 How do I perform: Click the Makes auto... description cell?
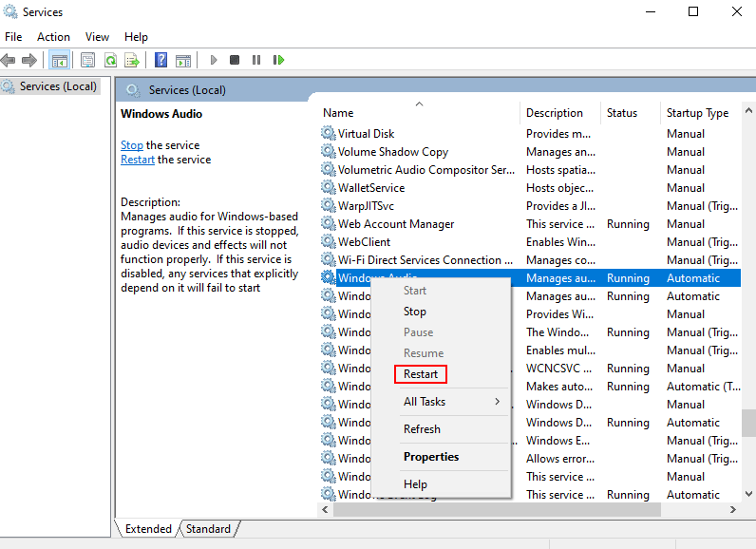click(x=558, y=386)
